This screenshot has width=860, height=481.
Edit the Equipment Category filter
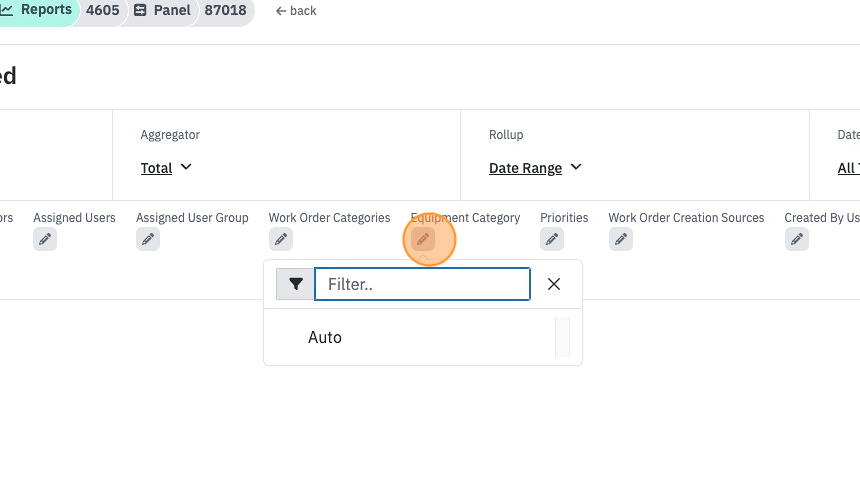(x=423, y=239)
